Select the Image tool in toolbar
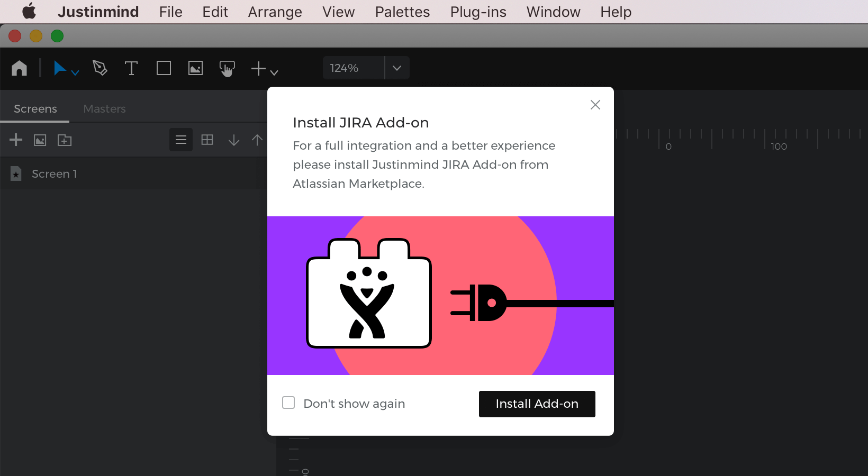 [195, 68]
